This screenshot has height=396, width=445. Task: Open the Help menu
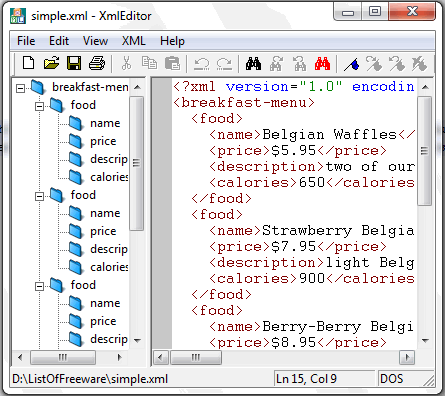[172, 41]
